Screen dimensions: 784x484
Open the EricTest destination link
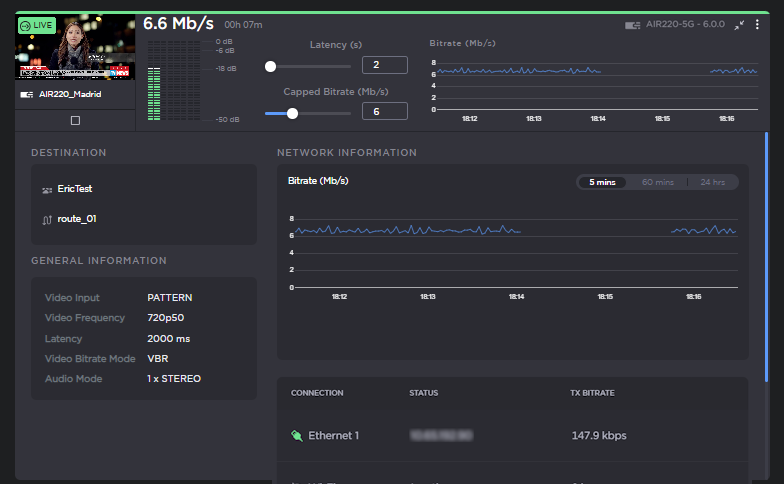(x=75, y=189)
